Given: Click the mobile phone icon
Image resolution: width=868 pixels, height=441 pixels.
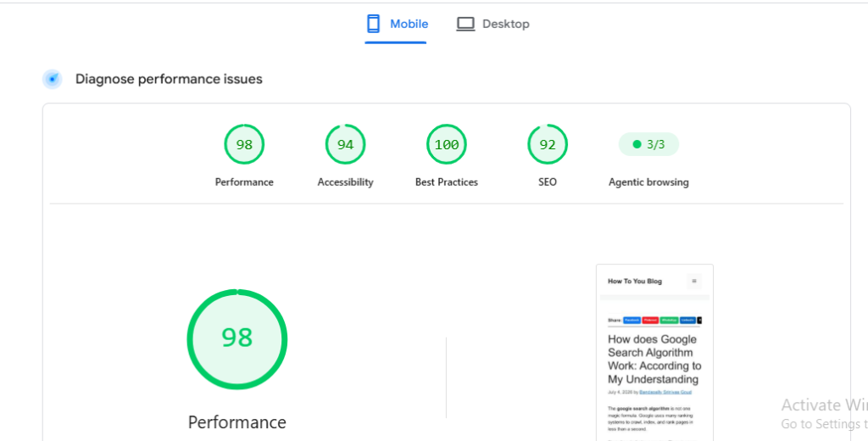Looking at the screenshot, I should pyautogui.click(x=374, y=24).
